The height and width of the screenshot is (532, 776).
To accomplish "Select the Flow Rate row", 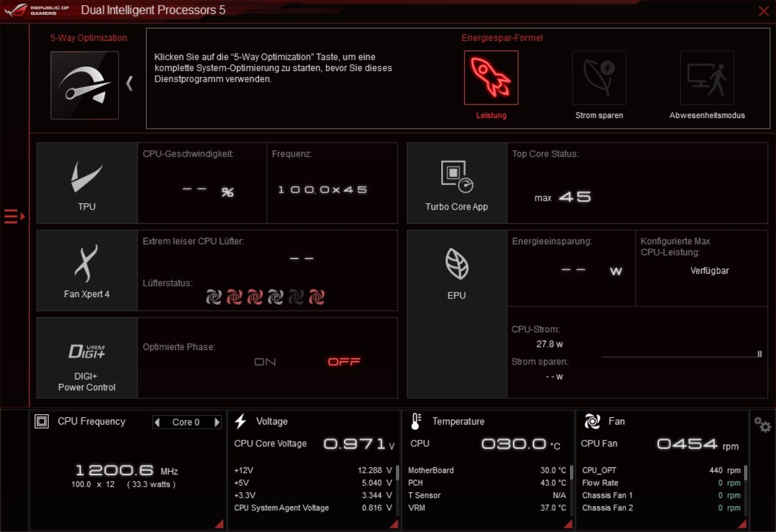I will [661, 483].
